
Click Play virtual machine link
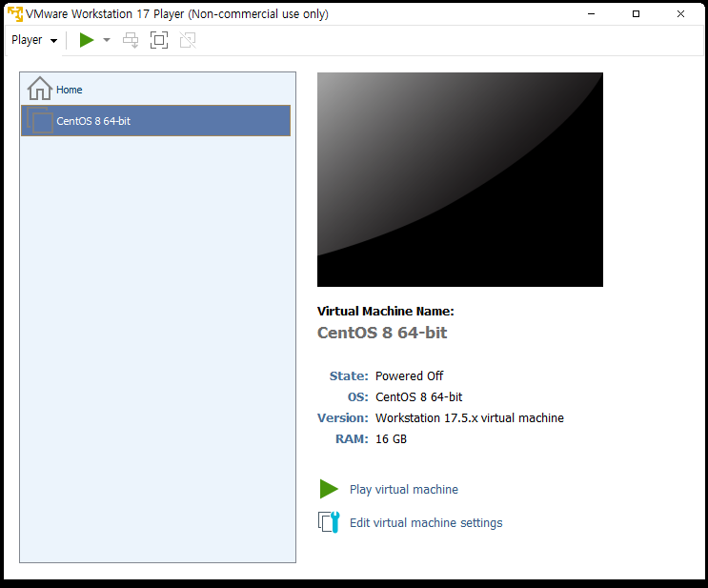404,490
